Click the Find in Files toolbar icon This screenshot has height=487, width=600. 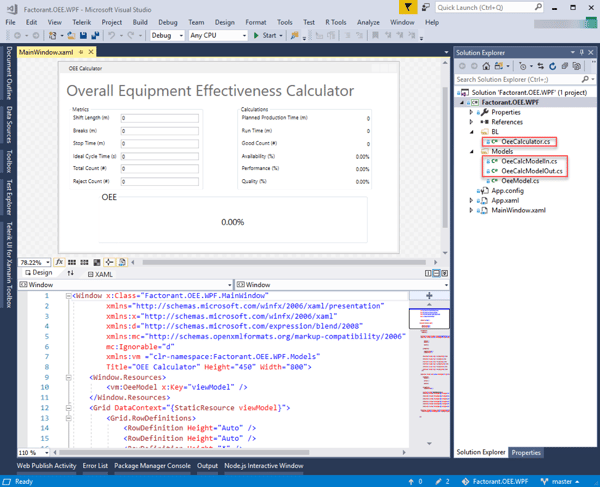point(294,36)
